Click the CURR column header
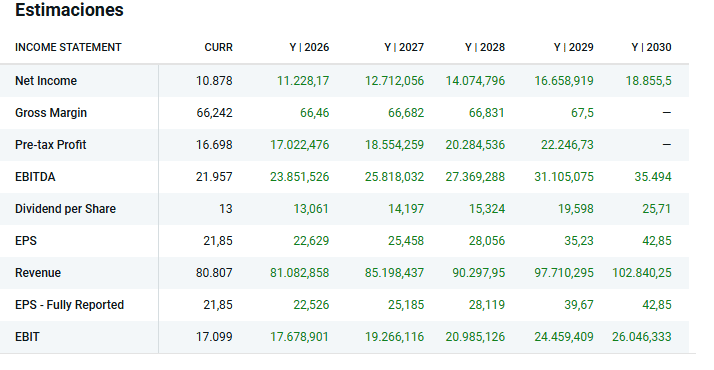The width and height of the screenshot is (714, 370). pyautogui.click(x=219, y=47)
